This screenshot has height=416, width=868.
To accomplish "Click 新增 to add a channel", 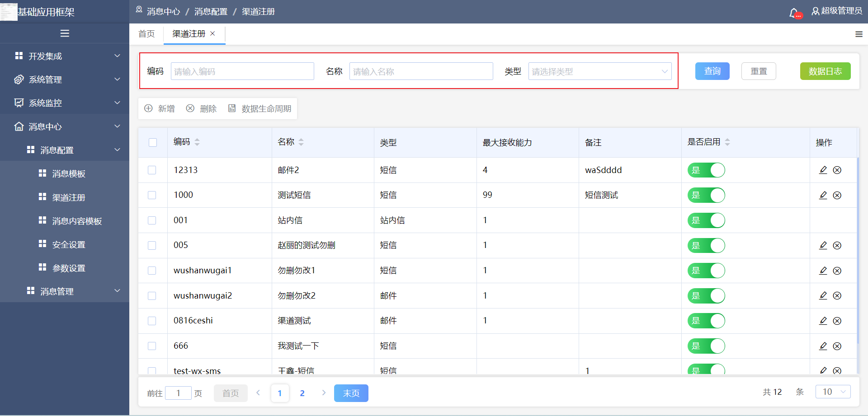I will coord(160,108).
